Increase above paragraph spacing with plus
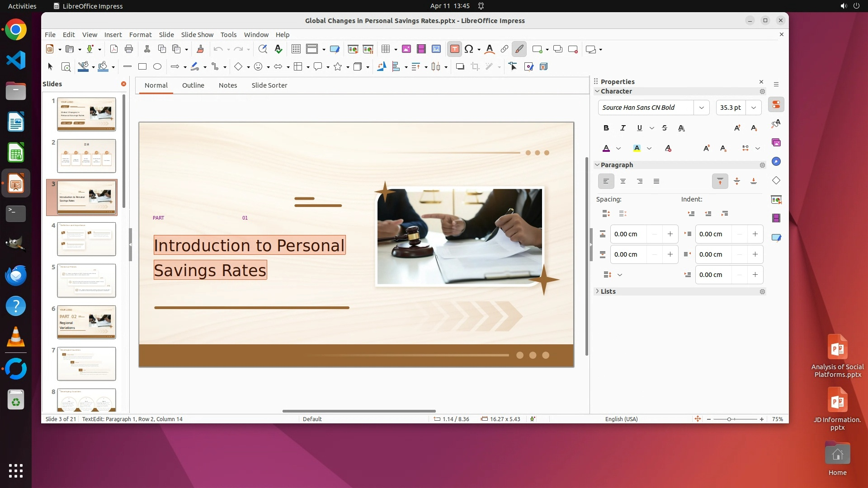868x488 pixels. pos(670,234)
